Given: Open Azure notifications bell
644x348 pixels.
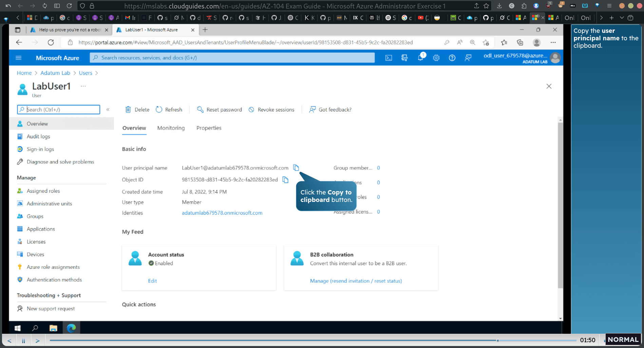Looking at the screenshot, I should click(420, 58).
